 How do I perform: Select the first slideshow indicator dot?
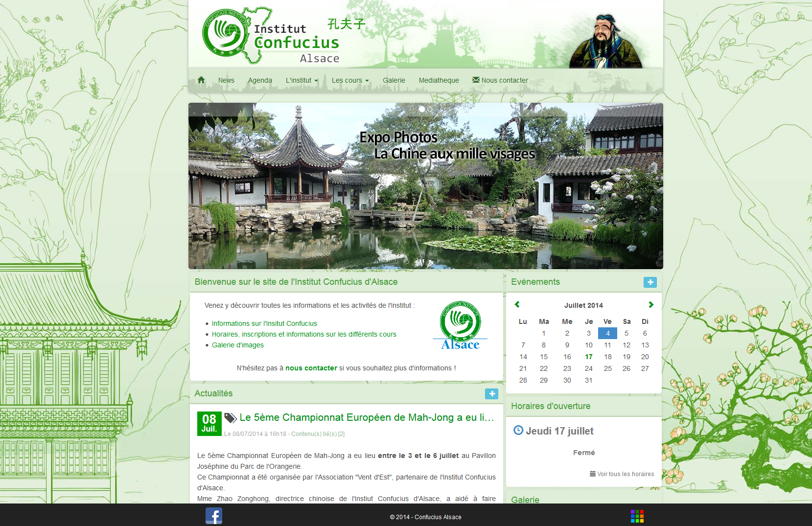pos(422,109)
